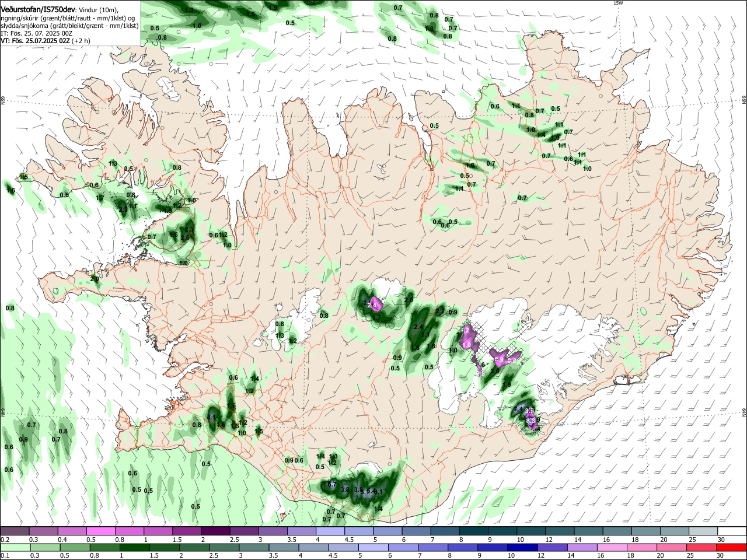
Task: Click the bright red swatch after 30
Action: pos(732,547)
